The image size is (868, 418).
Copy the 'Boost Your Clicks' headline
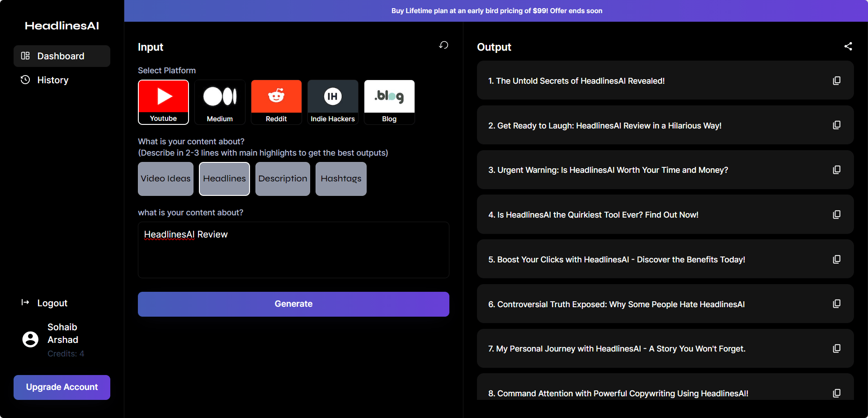pos(837,259)
